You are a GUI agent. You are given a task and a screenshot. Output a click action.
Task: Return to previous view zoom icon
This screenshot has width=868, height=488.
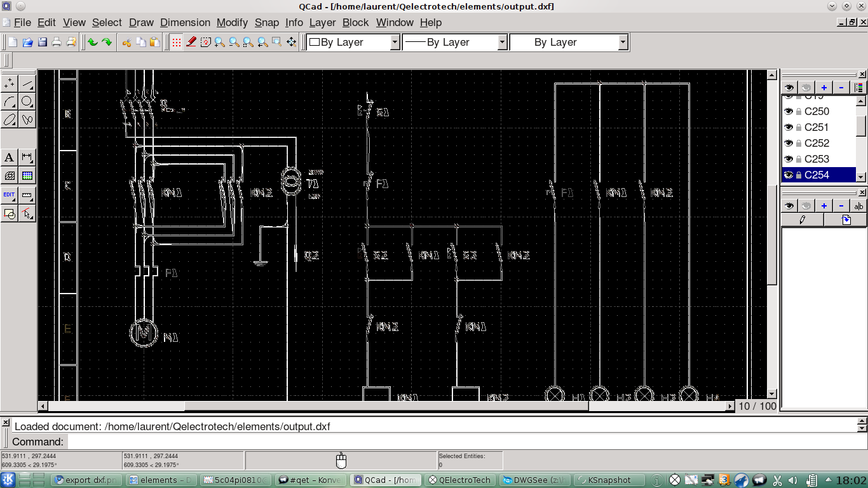click(x=262, y=42)
